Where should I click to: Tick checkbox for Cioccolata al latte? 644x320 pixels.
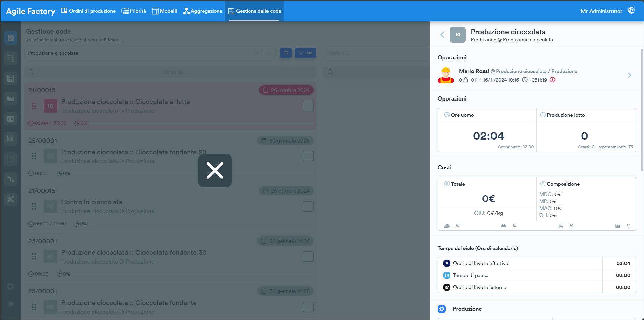point(308,106)
